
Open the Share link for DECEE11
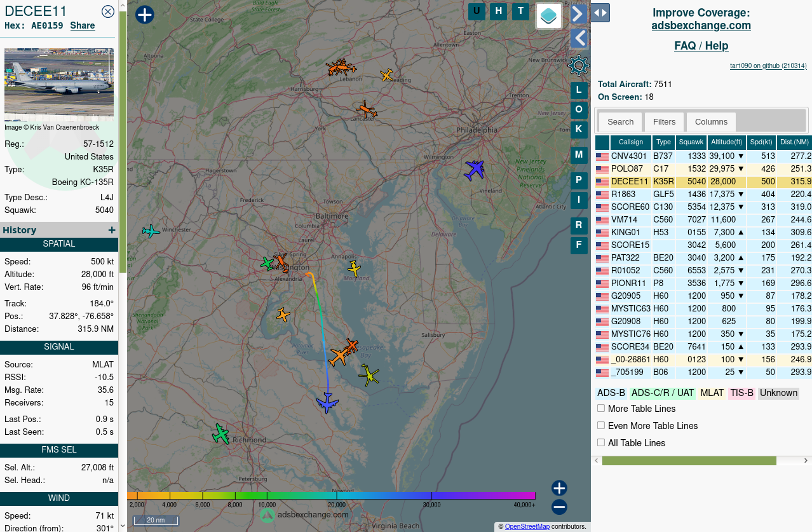point(83,25)
